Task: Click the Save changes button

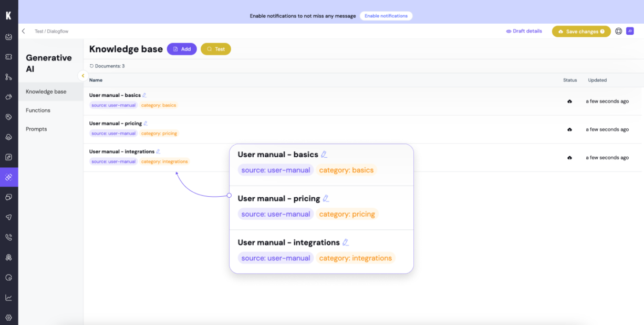Action: point(581,32)
